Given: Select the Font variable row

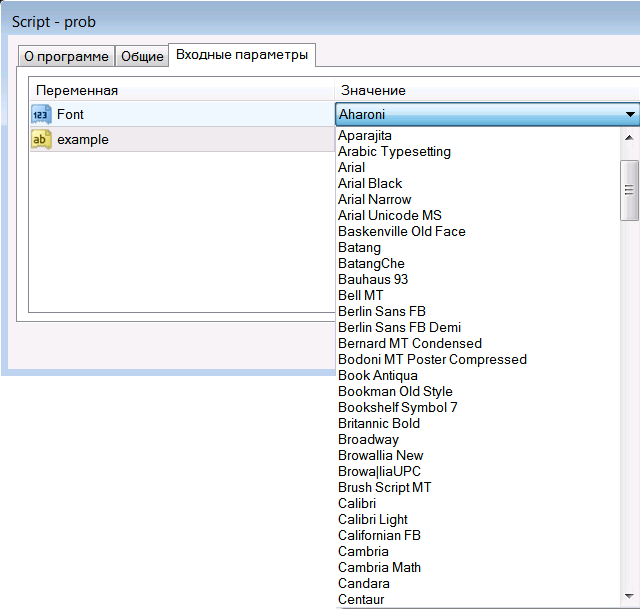Looking at the screenshot, I should 180,115.
